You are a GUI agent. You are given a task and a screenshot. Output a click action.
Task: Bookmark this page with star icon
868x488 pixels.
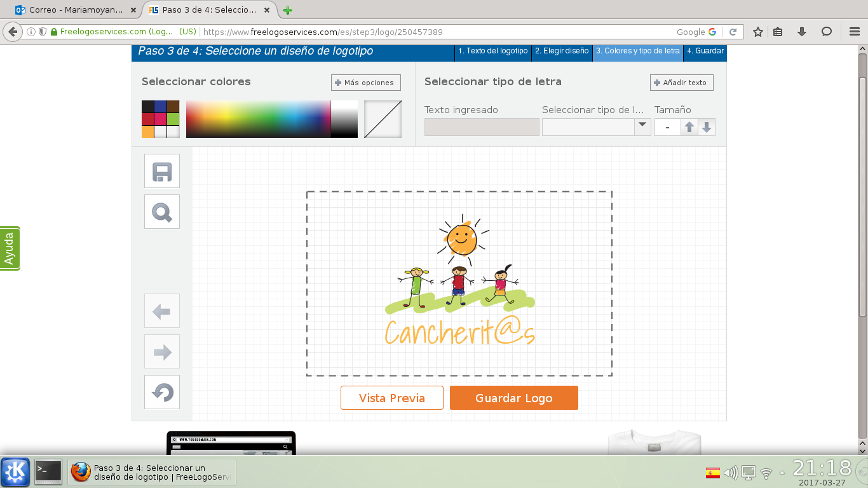click(757, 32)
